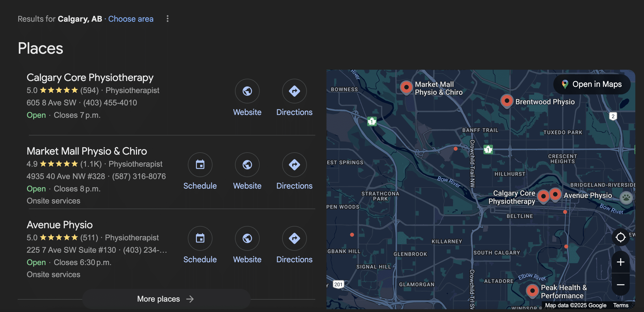Select the Peak Health & Performance map pin
Image resolution: width=644 pixels, height=312 pixels.
tap(532, 291)
